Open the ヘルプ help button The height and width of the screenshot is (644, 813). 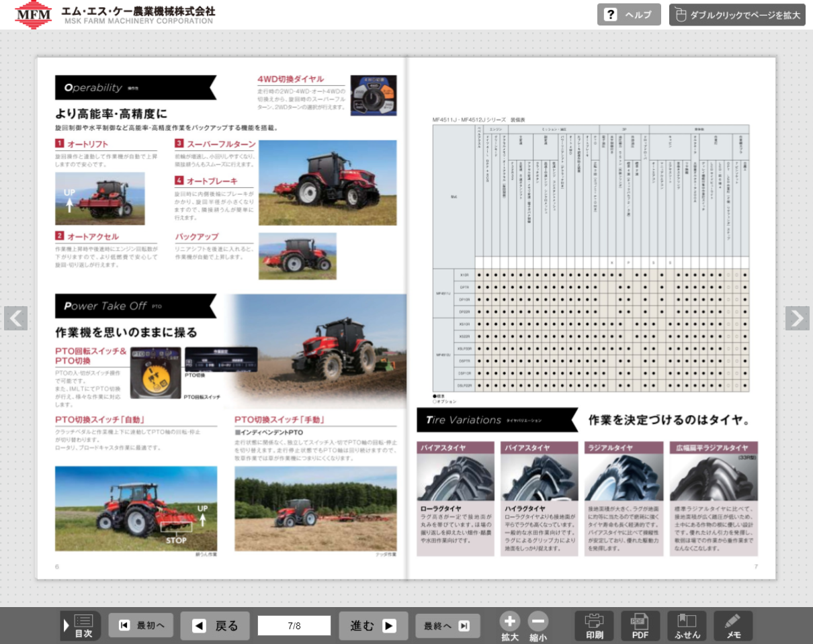(629, 15)
